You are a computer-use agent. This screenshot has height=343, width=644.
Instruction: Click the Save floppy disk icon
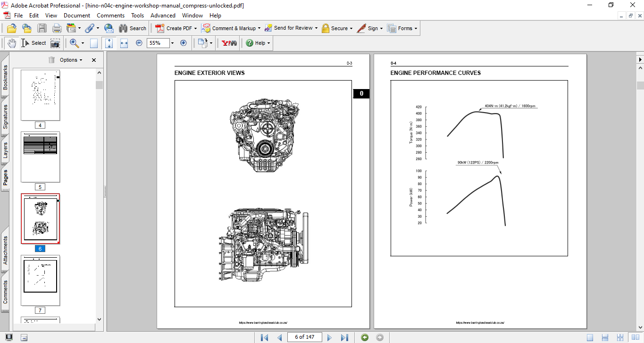point(42,28)
